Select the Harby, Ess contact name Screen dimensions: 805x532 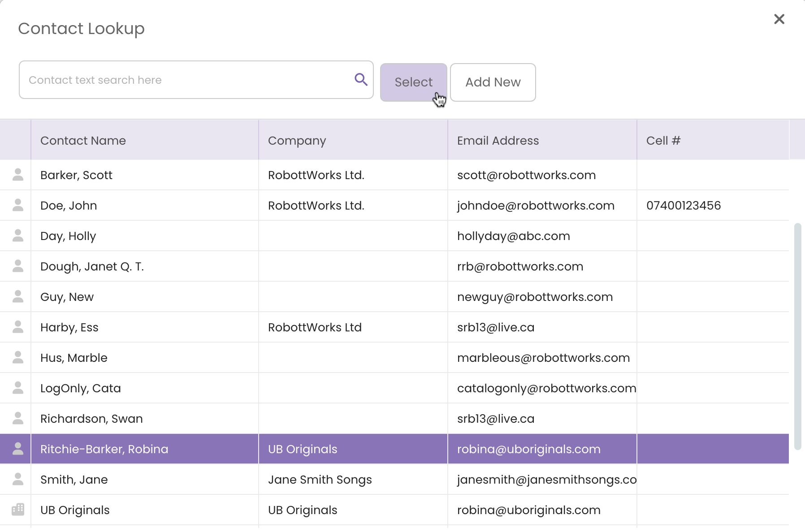tap(69, 327)
